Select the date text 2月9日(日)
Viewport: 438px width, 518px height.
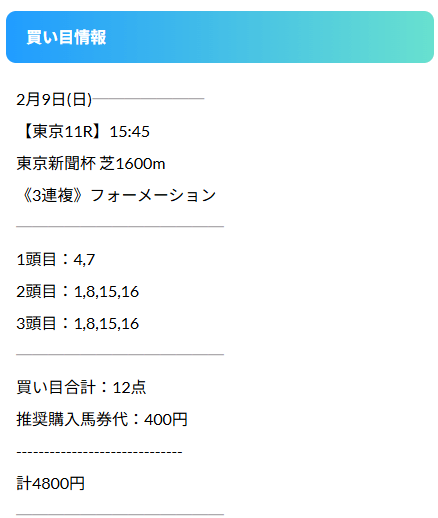click(x=54, y=99)
